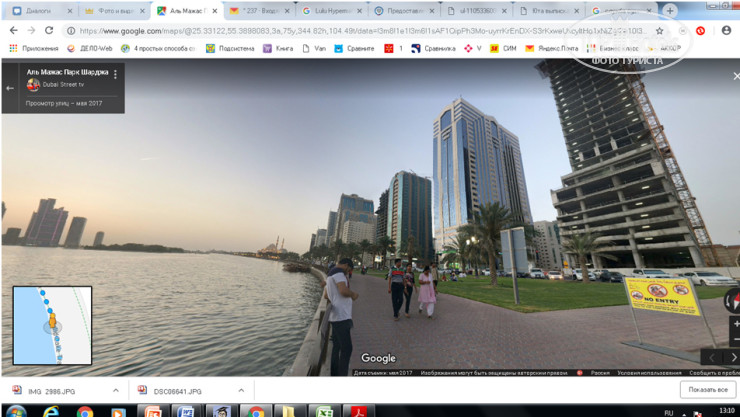Expand options for the IMG_2986.JPG download
This screenshot has width=740, height=417.
pos(116,391)
